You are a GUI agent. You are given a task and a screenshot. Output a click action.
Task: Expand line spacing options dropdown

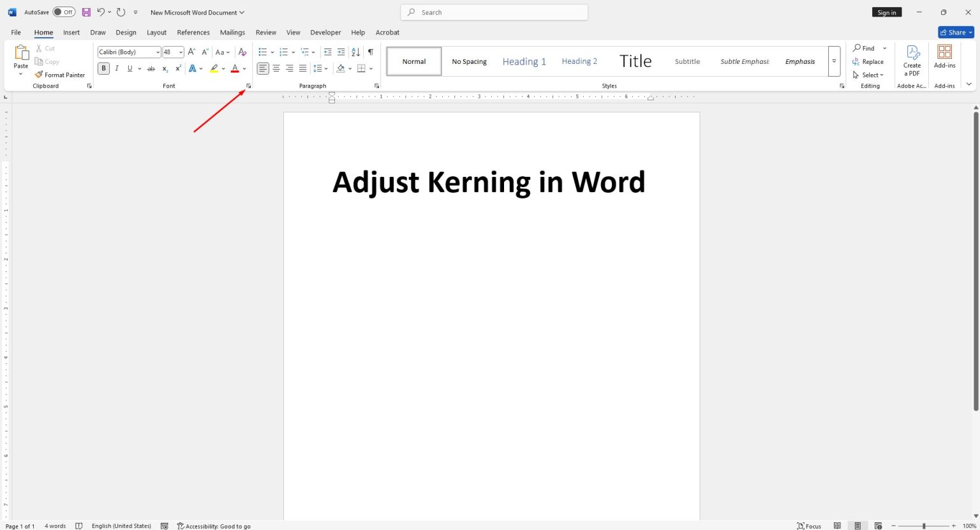coord(326,68)
